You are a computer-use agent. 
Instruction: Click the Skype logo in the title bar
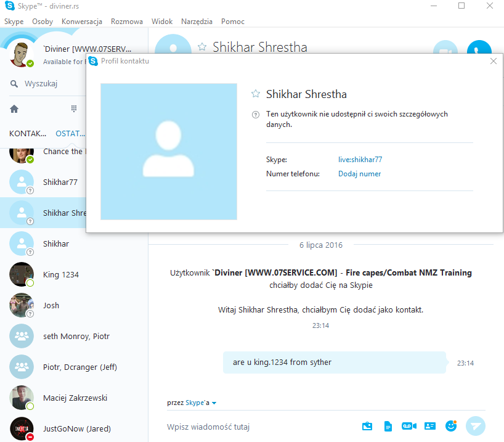[10, 6]
